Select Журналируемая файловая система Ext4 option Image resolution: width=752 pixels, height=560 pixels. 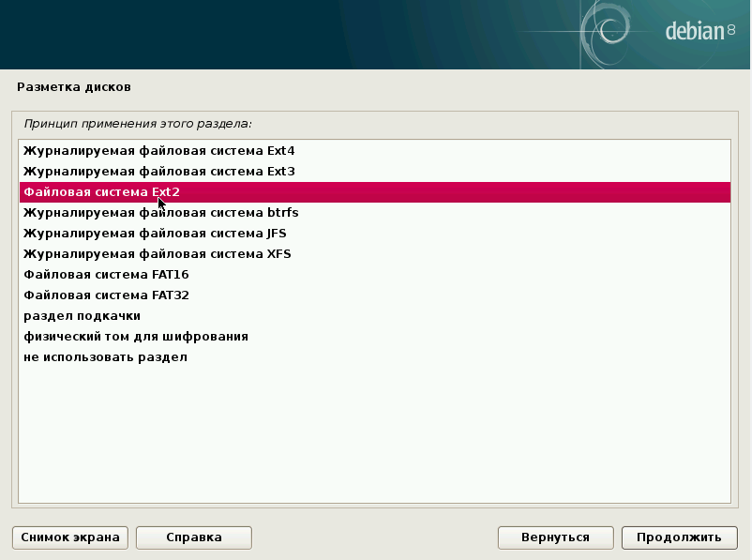pos(159,151)
